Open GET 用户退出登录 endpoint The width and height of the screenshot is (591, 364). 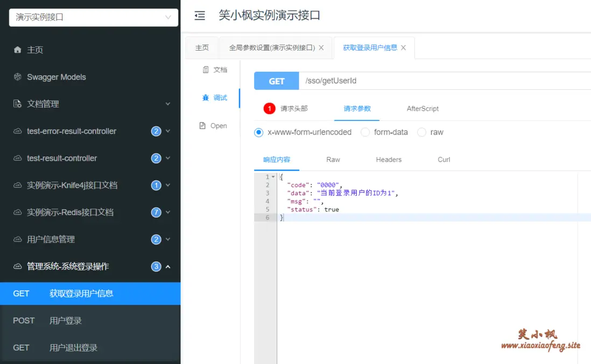pyautogui.click(x=90, y=348)
